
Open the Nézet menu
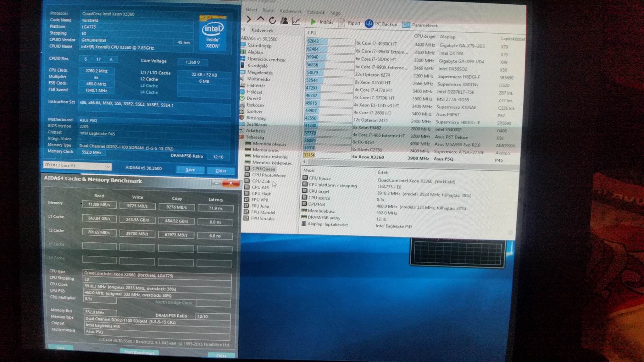(x=251, y=10)
